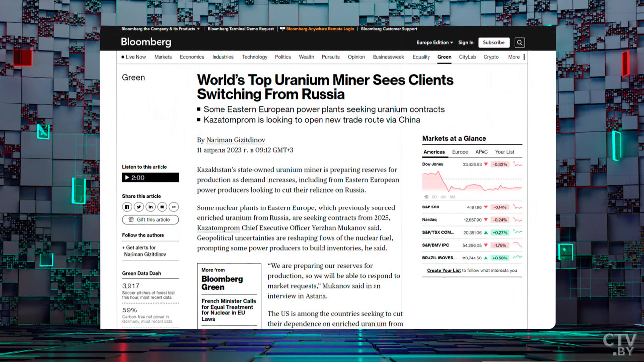Expand Bloomberg the Company & Its Products

161,29
